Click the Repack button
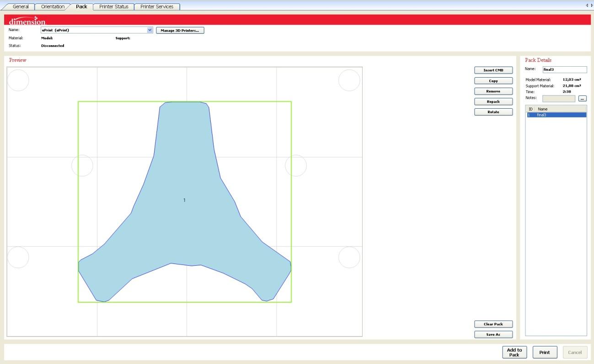This screenshot has width=594, height=364. [x=493, y=102]
